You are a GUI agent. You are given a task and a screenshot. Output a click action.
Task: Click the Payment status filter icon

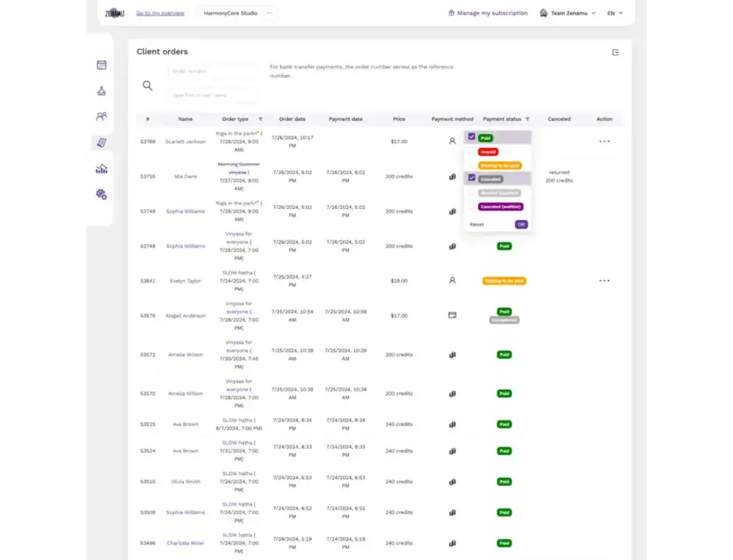point(527,119)
